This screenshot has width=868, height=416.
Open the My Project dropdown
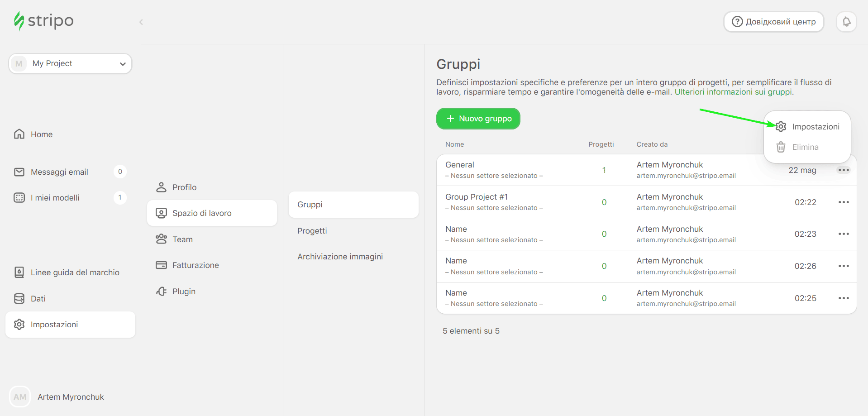[x=70, y=63]
